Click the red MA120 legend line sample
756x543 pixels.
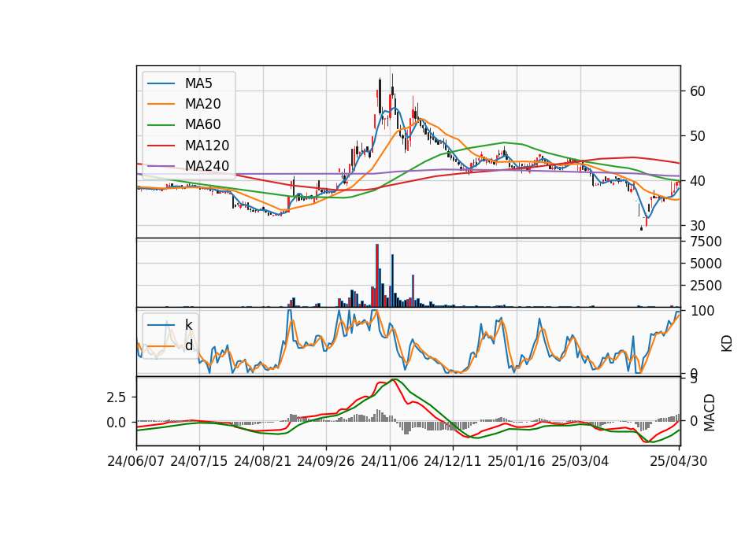click(x=161, y=146)
